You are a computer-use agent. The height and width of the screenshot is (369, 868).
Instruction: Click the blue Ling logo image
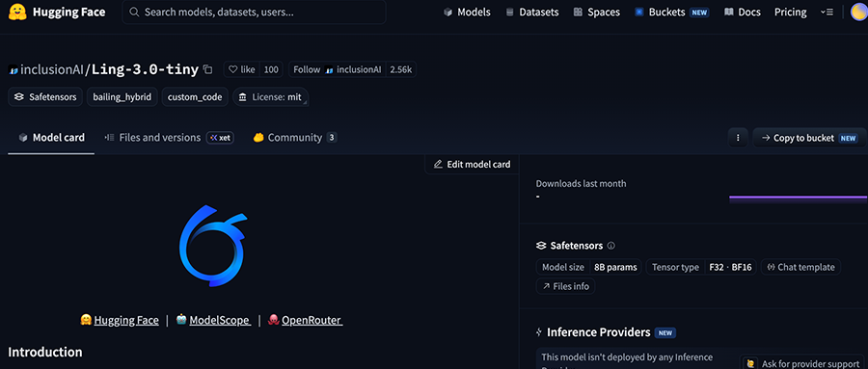(212, 246)
